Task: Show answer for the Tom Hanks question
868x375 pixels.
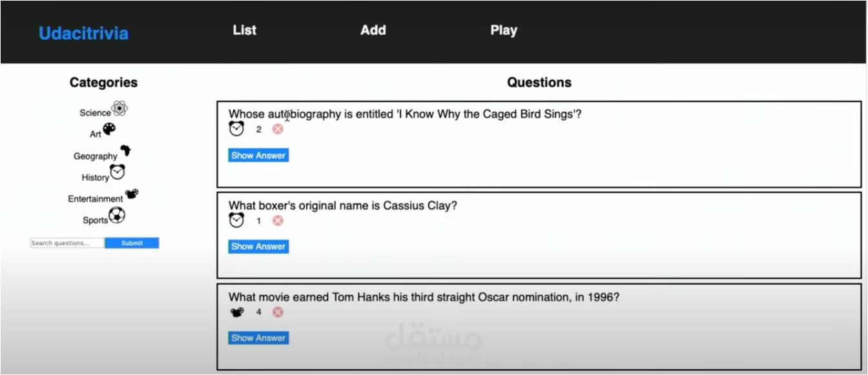Action: pyautogui.click(x=258, y=338)
